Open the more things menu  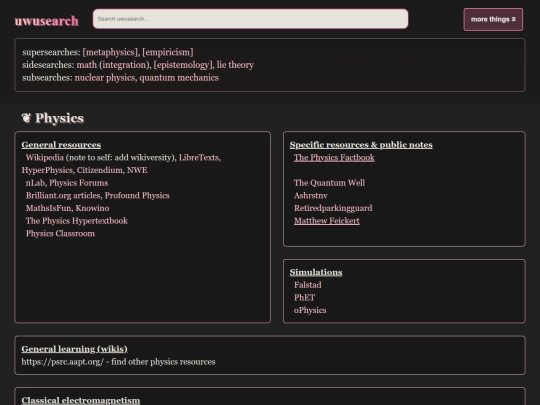(x=493, y=19)
